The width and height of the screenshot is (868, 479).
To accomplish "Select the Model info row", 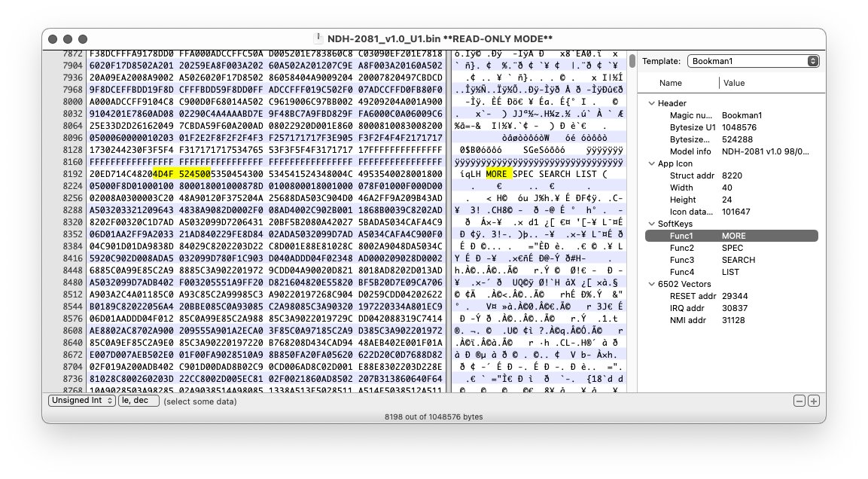I will (731, 151).
